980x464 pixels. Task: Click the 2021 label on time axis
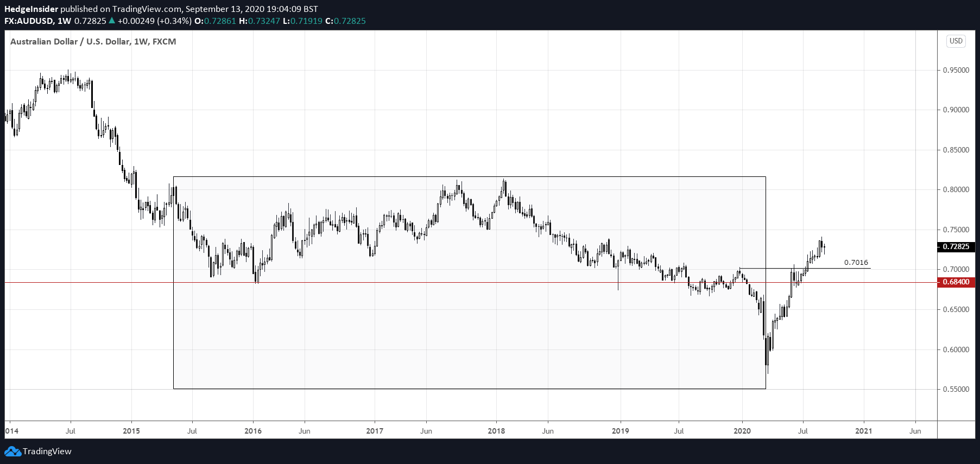click(x=864, y=431)
